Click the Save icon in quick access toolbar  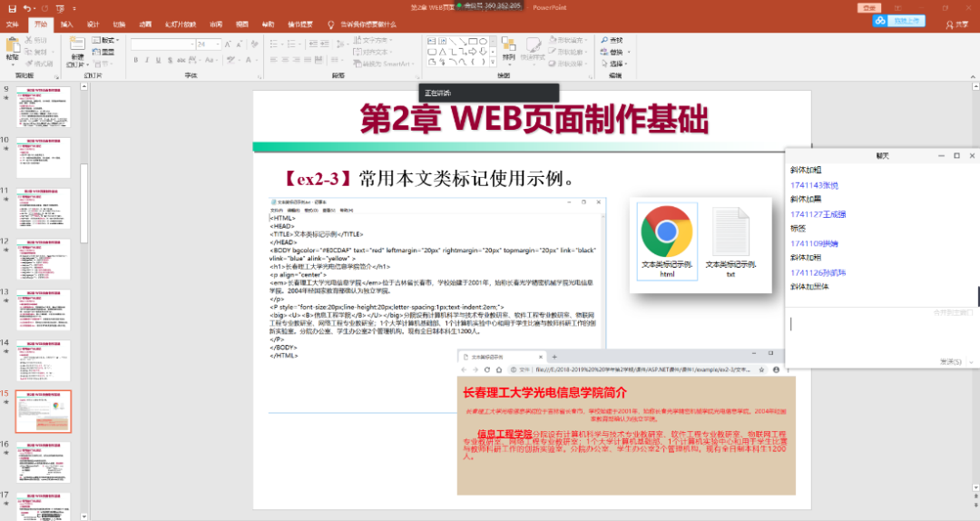click(x=11, y=7)
